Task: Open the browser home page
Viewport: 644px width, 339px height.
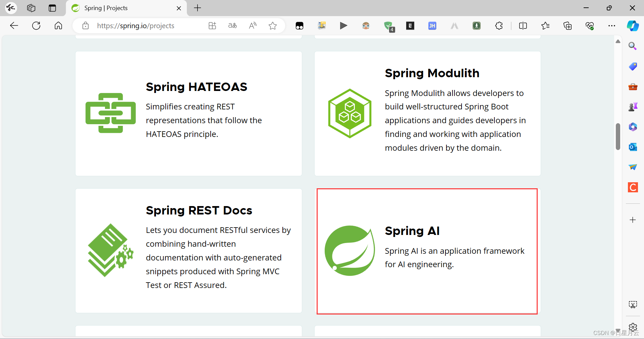Action: [x=58, y=26]
